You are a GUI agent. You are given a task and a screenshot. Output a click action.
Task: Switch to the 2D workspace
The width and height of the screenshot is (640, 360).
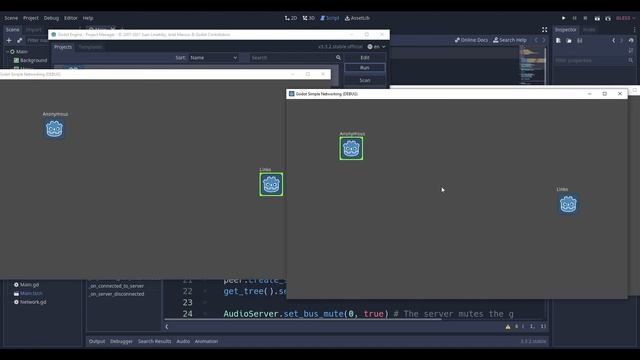pos(291,18)
